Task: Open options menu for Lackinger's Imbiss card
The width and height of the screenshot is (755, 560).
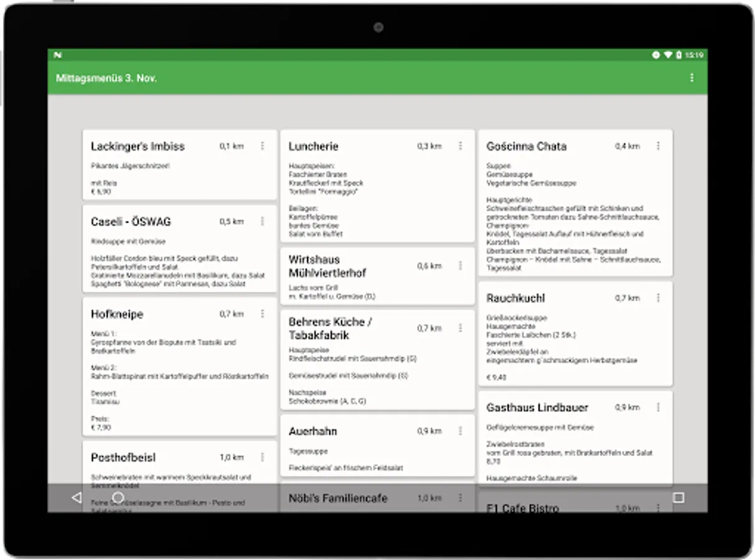Action: (262, 146)
